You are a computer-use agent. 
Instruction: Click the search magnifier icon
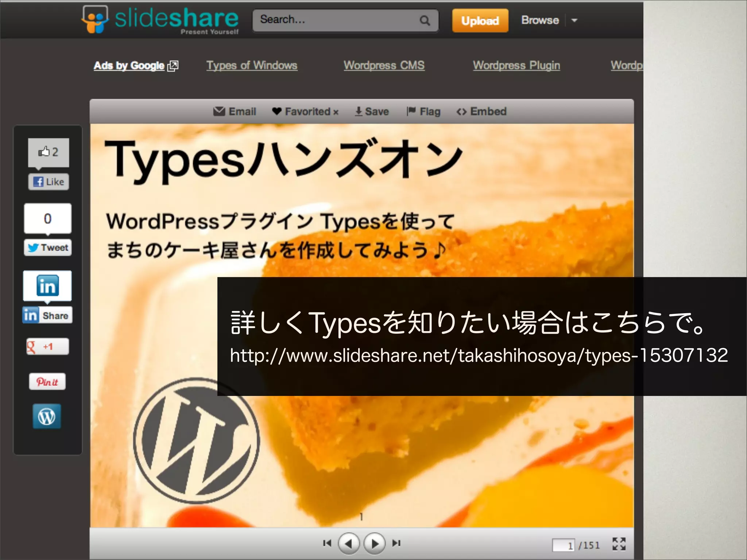(x=425, y=20)
